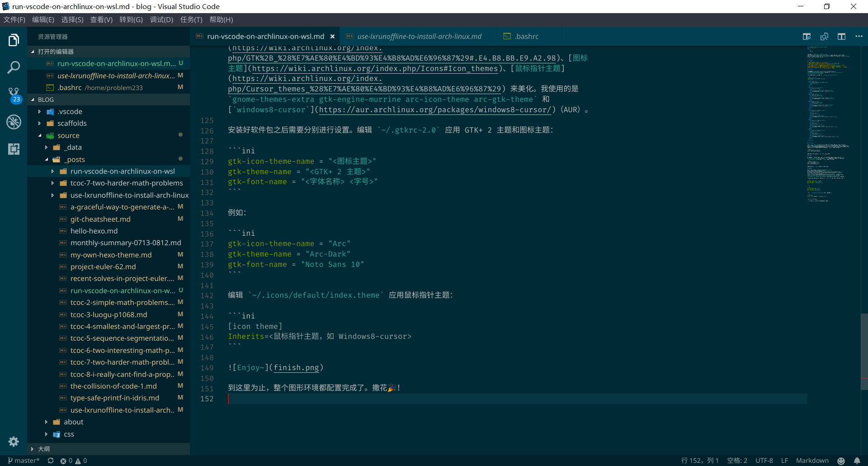Open the Debug view in activity bar
This screenshot has height=466, width=868.
(x=14, y=122)
